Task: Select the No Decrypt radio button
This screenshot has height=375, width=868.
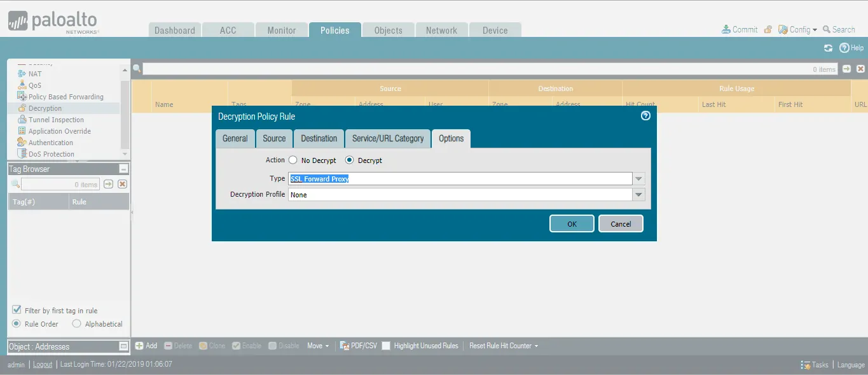Action: coord(293,160)
